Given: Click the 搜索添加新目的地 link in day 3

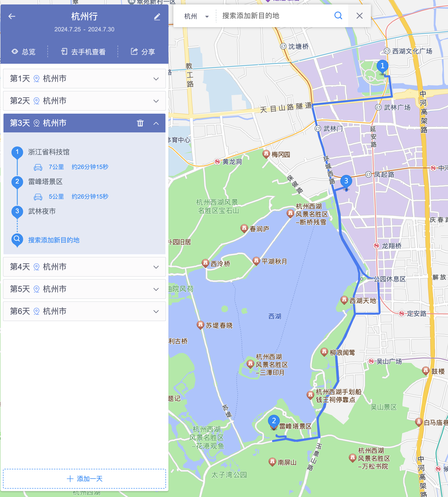Looking at the screenshot, I should (54, 240).
